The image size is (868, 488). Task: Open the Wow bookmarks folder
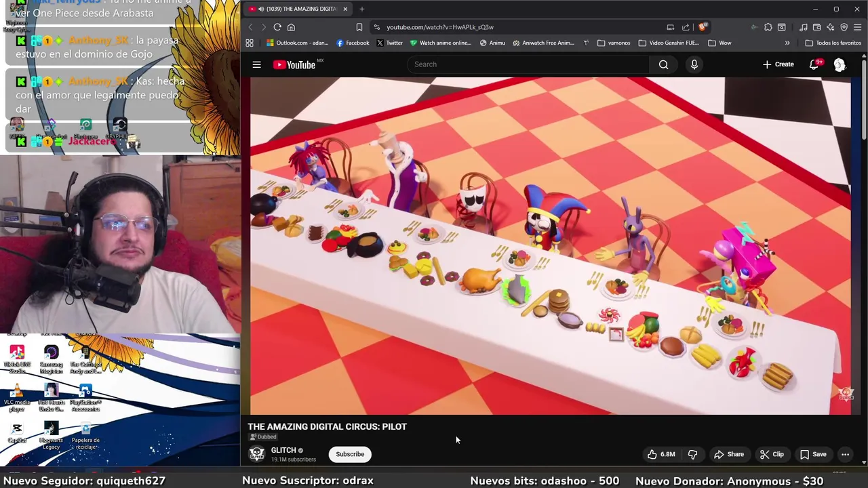point(719,43)
